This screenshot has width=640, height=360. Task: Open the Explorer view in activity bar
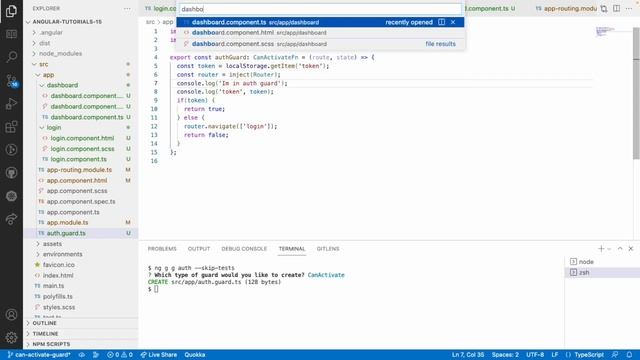coord(11,11)
